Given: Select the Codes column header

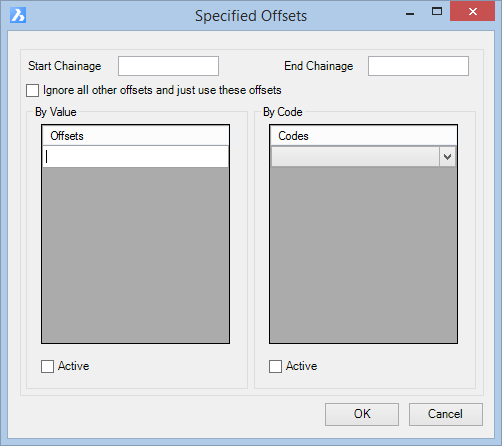Looking at the screenshot, I should tap(363, 136).
